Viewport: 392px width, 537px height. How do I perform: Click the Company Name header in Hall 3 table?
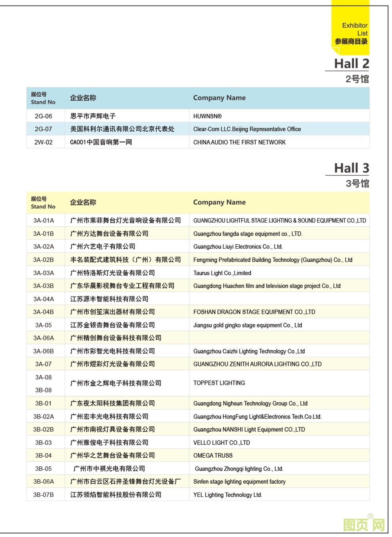tap(219, 202)
